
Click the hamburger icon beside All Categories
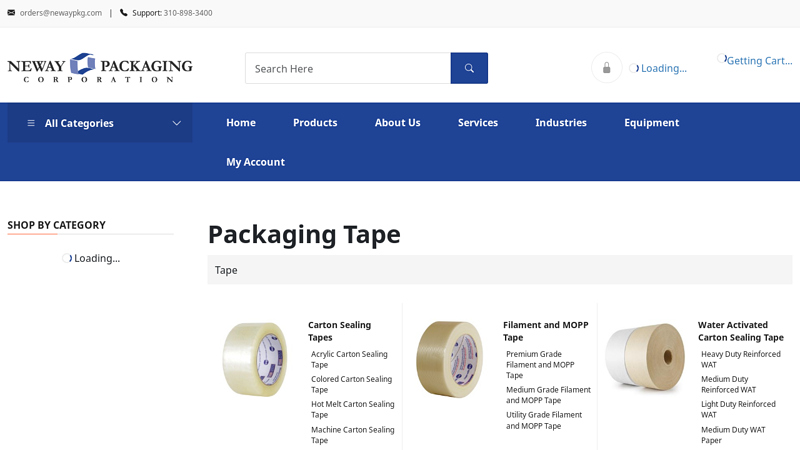[x=31, y=123]
